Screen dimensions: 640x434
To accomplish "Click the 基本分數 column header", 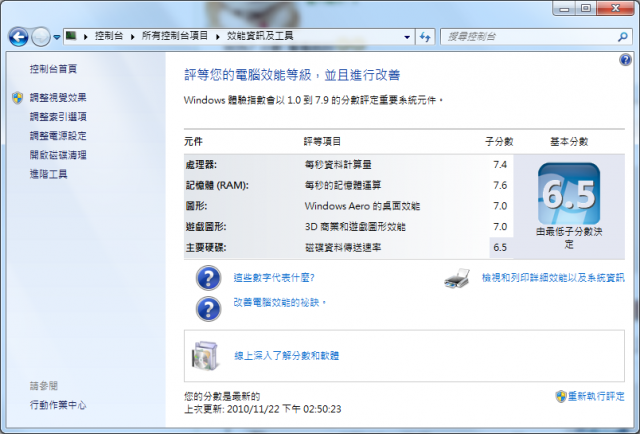I will tap(569, 142).
